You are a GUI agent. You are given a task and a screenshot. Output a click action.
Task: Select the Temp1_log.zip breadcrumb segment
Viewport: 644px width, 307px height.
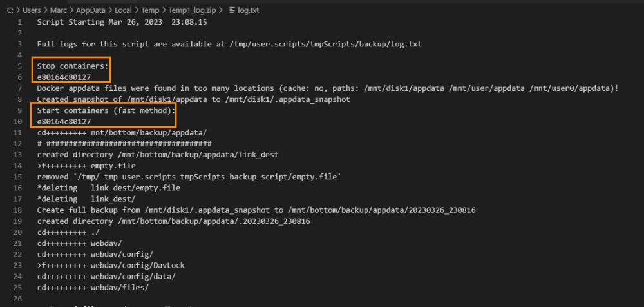coord(193,10)
